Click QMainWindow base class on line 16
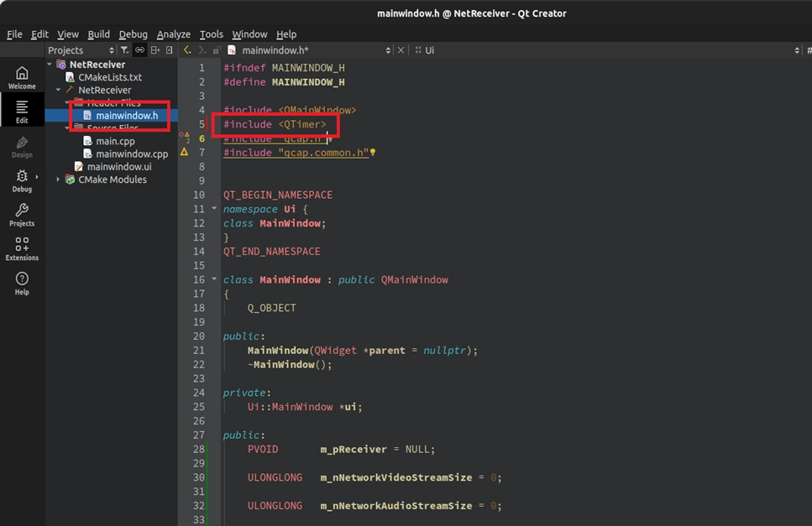812x526 pixels. coord(415,280)
